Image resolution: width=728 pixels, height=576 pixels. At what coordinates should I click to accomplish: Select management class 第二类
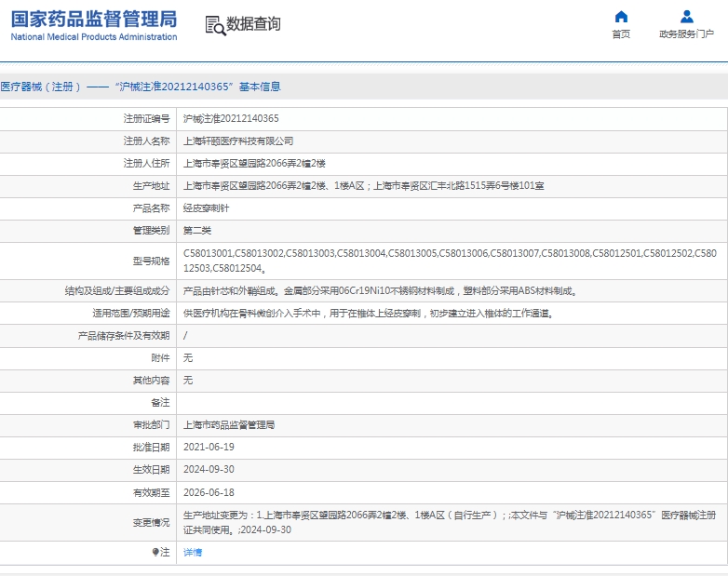click(x=197, y=230)
